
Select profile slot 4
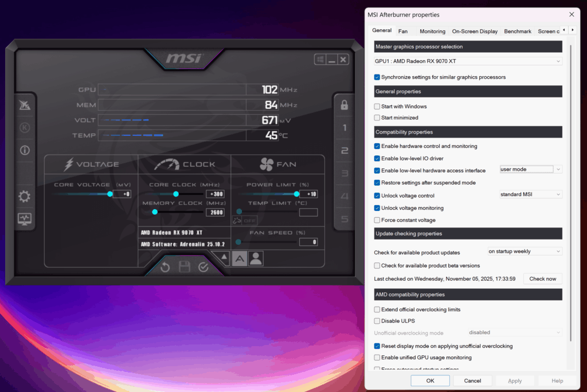pyautogui.click(x=345, y=196)
